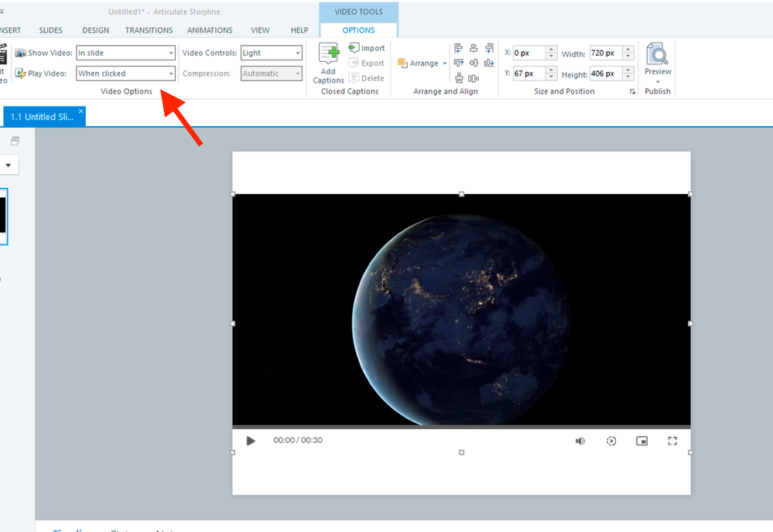Viewport: 773px width, 532px height.
Task: Open the Video Controls 'Light' dropdown
Action: [x=297, y=53]
